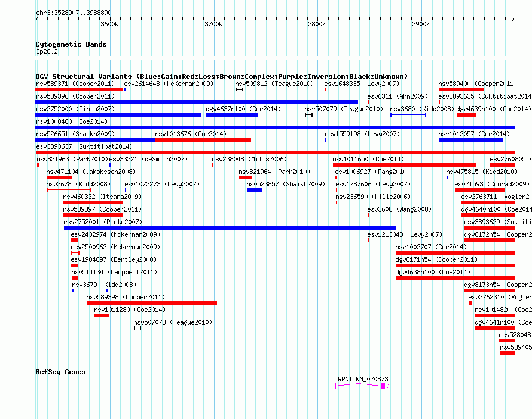
Task: Select esv2752001 (Pinto2007) long blue bar
Action: click(230, 228)
